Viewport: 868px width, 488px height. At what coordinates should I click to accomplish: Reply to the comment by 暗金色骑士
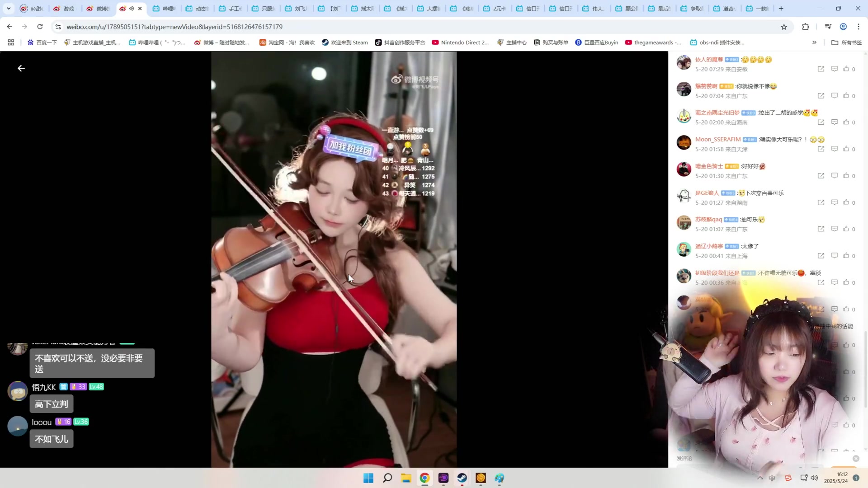835,175
